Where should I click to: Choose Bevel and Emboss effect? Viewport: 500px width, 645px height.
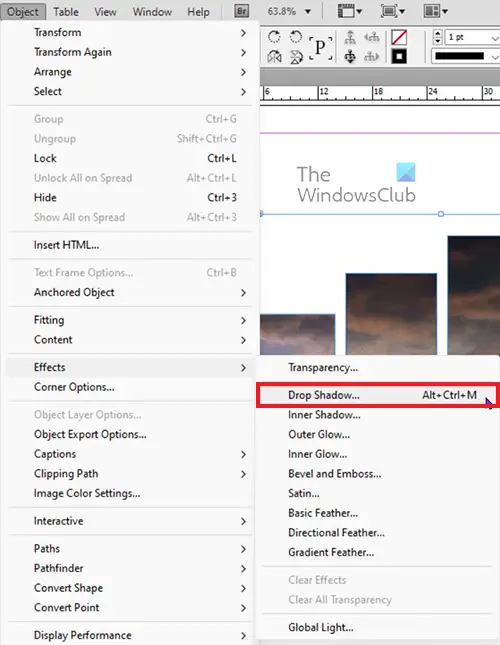[x=377, y=474]
